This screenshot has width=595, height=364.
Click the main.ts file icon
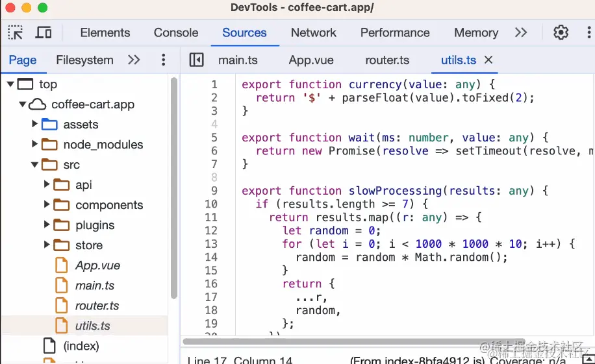click(62, 285)
